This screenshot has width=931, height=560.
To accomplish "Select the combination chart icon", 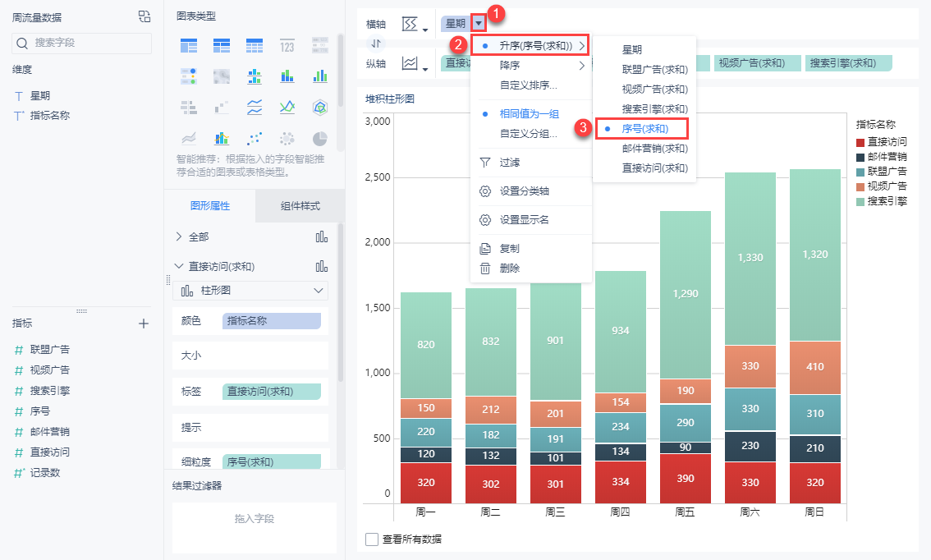I will pyautogui.click(x=222, y=139).
